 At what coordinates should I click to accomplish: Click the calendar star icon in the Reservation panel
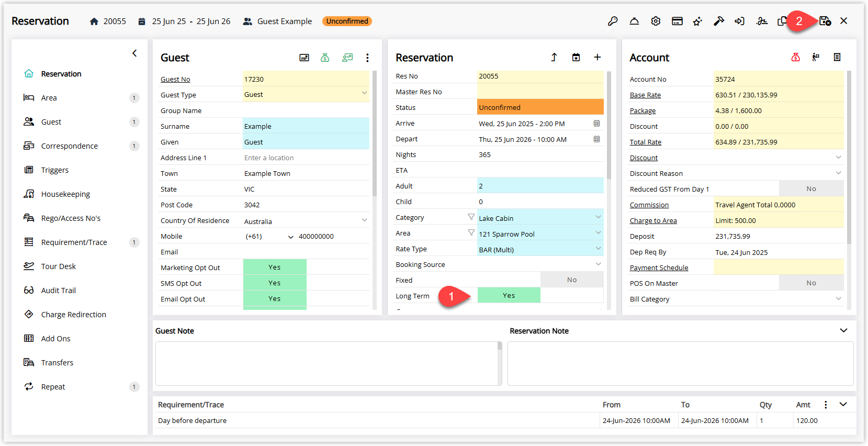576,57
